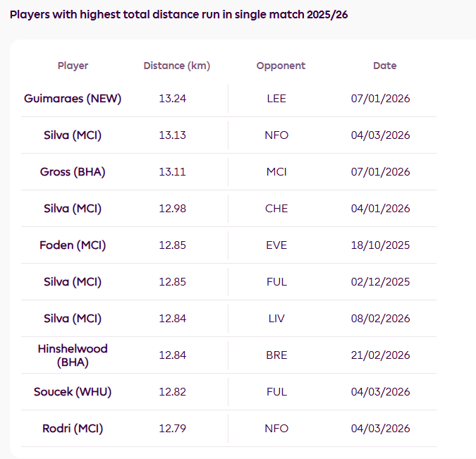Click the table title heading text

179,15
